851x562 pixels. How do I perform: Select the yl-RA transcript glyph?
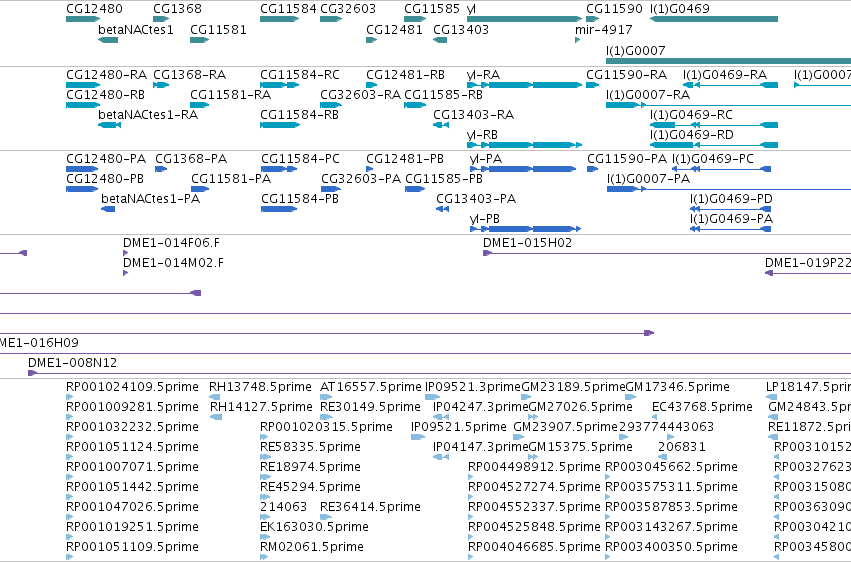524,85
